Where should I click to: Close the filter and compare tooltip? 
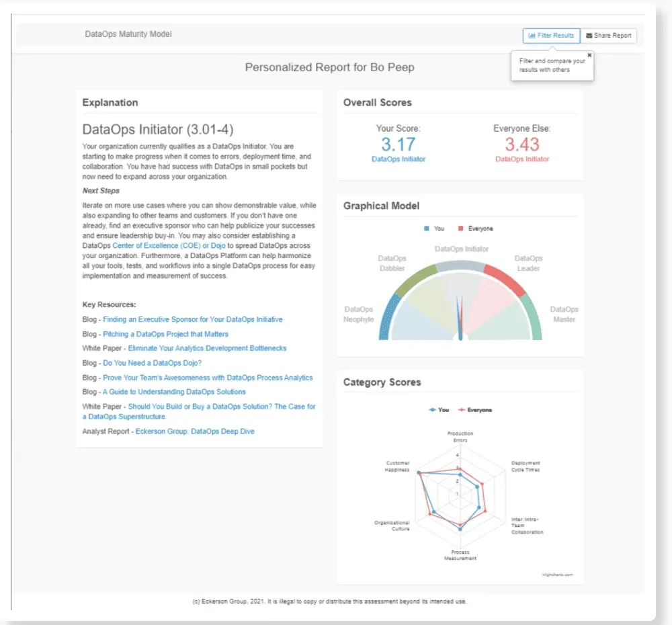[589, 55]
